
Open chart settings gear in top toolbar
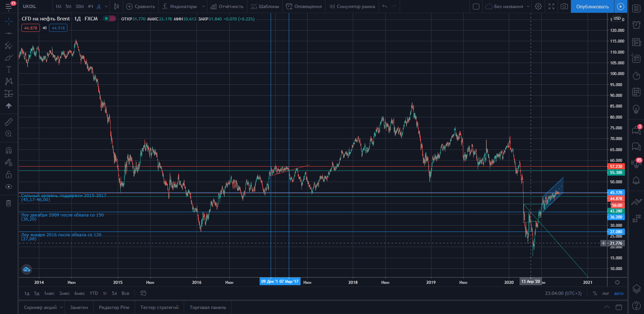(538, 6)
